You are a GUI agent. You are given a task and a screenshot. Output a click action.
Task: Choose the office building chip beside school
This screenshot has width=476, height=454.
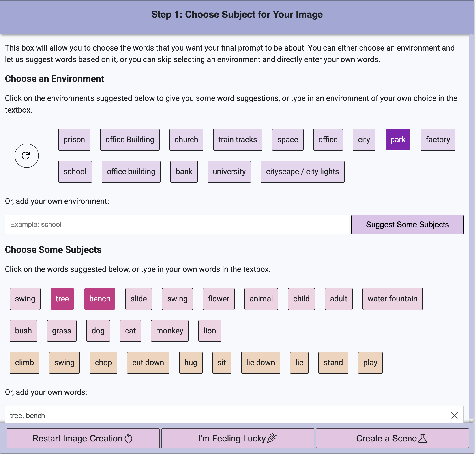coord(131,172)
